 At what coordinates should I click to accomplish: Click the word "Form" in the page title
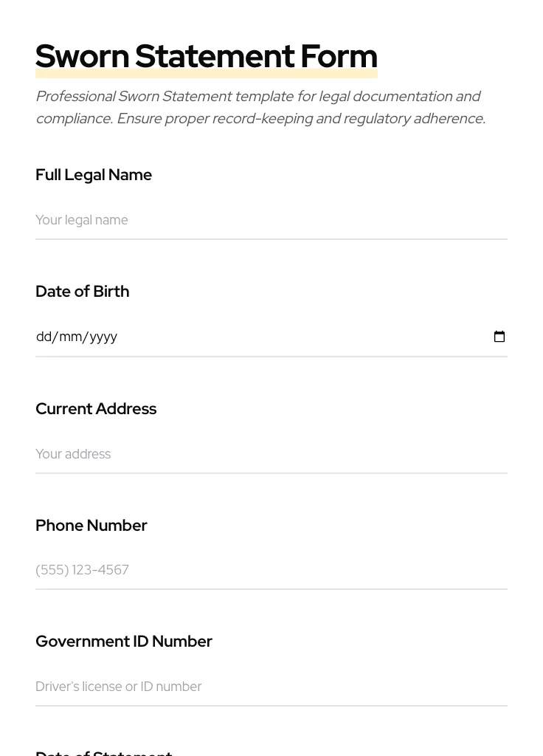click(339, 56)
